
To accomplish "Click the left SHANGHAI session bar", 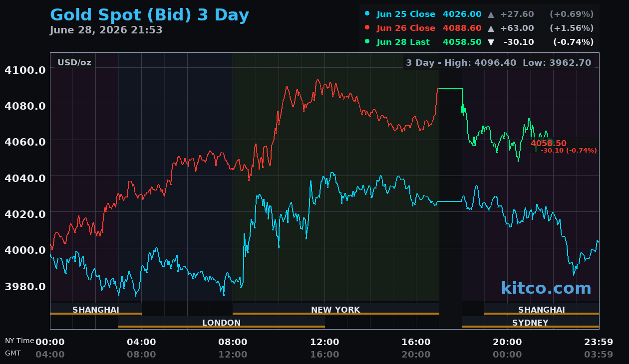I will point(96,310).
